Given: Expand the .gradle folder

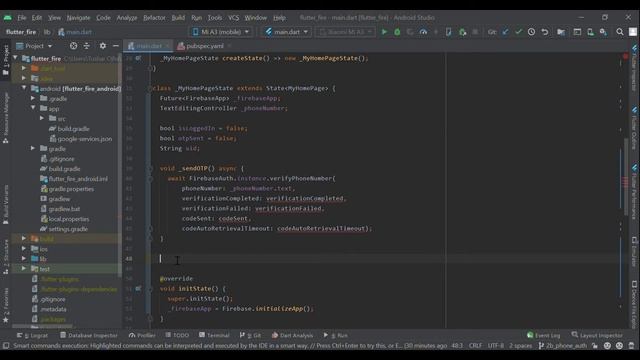Looking at the screenshot, I should (x=33, y=98).
